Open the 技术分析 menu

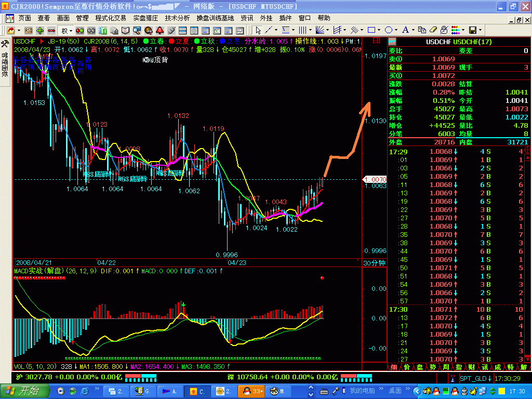tap(177, 18)
